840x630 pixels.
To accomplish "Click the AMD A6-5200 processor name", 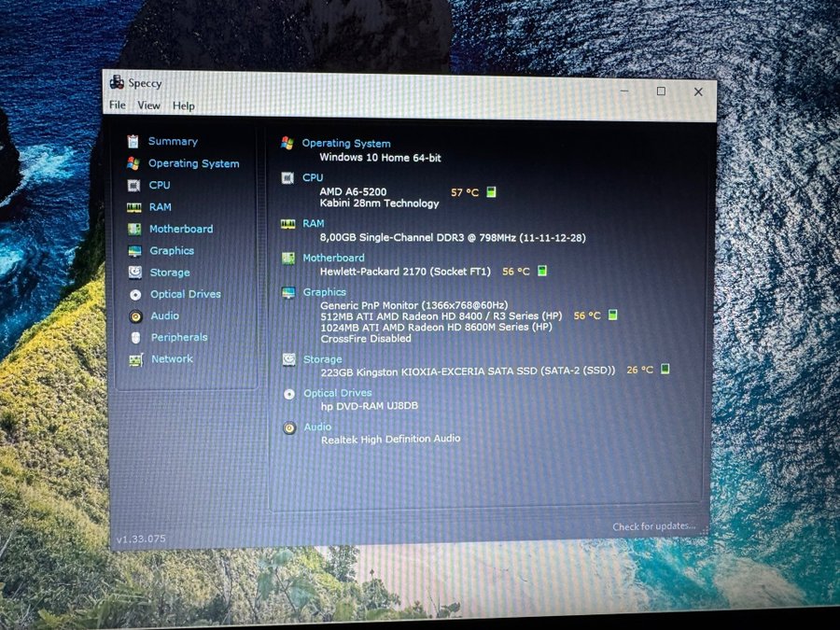I will (x=353, y=191).
